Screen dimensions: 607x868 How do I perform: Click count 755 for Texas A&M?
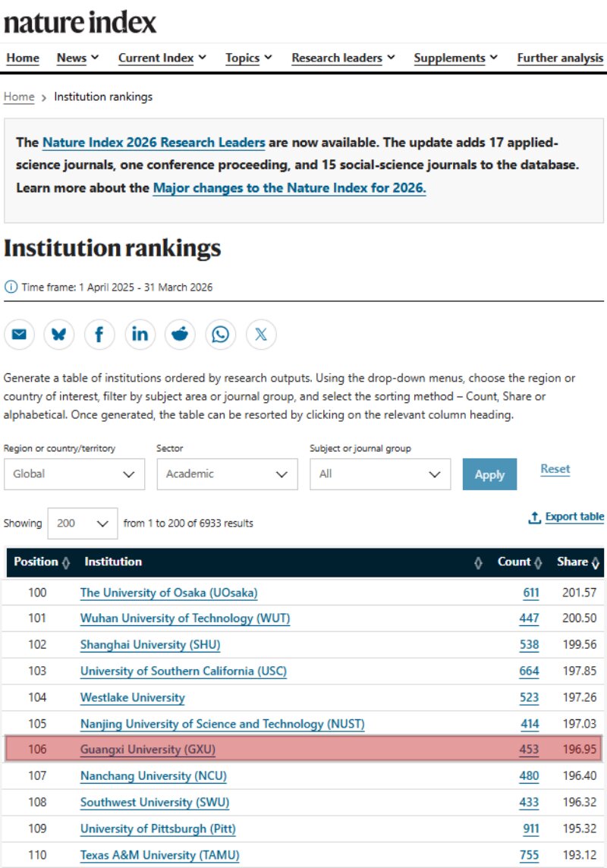tap(529, 855)
